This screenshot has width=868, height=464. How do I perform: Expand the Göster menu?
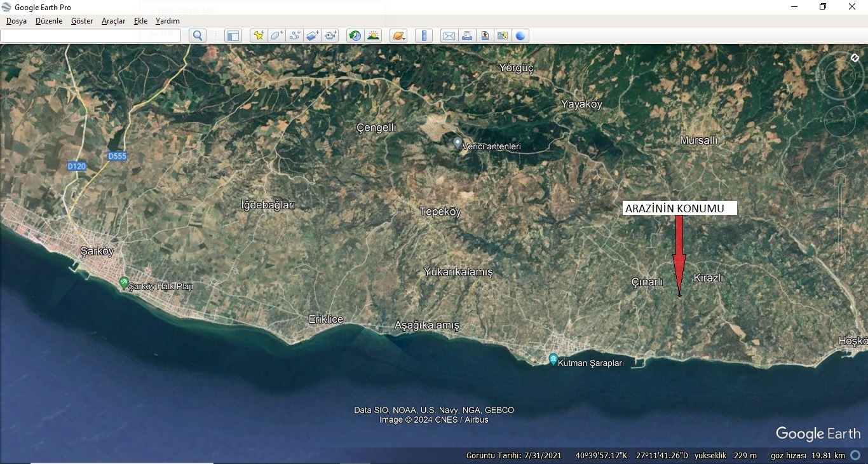[x=82, y=21]
